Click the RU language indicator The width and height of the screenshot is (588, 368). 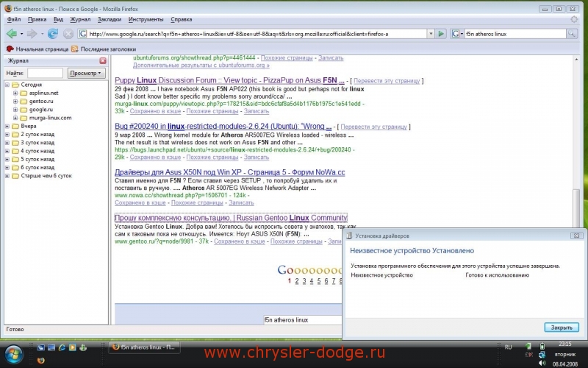(508, 347)
